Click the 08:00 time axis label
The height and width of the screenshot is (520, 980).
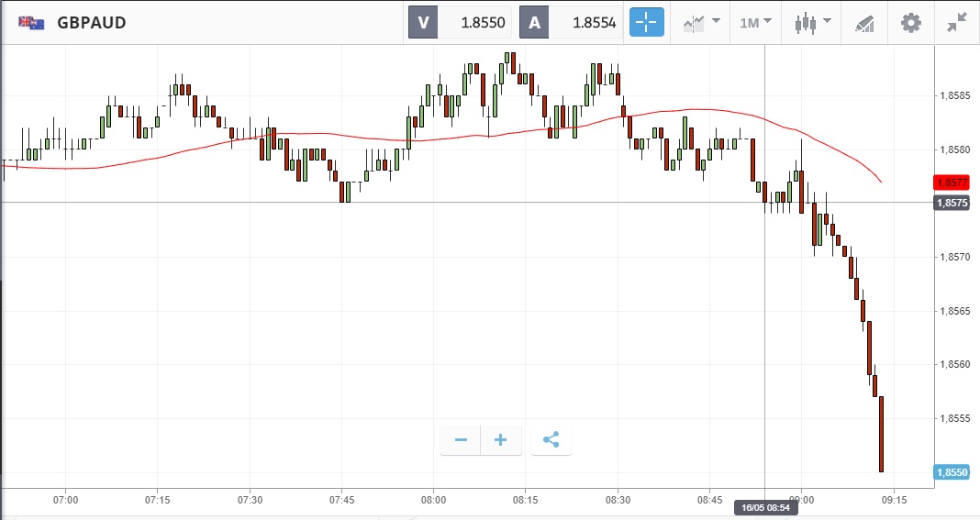tap(434, 499)
